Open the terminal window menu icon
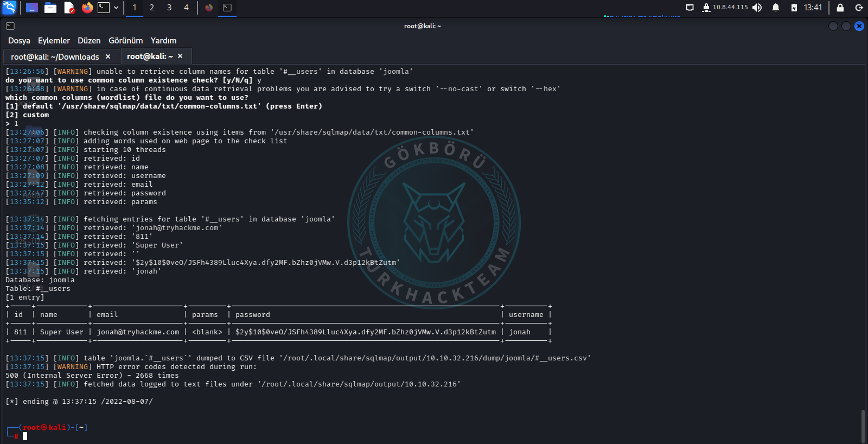 (10, 26)
